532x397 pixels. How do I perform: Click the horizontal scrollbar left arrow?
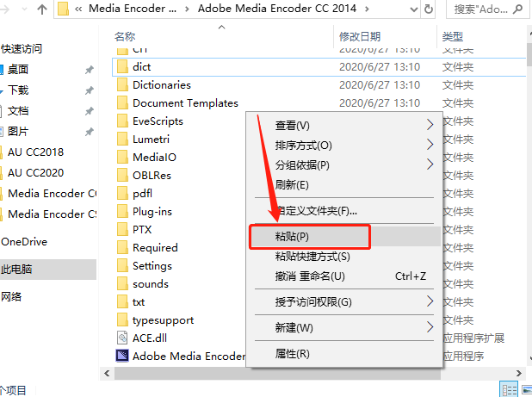pos(108,373)
